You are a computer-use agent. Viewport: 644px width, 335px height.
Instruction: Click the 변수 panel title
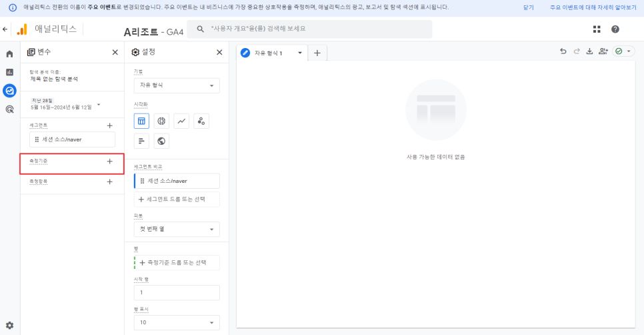point(44,52)
